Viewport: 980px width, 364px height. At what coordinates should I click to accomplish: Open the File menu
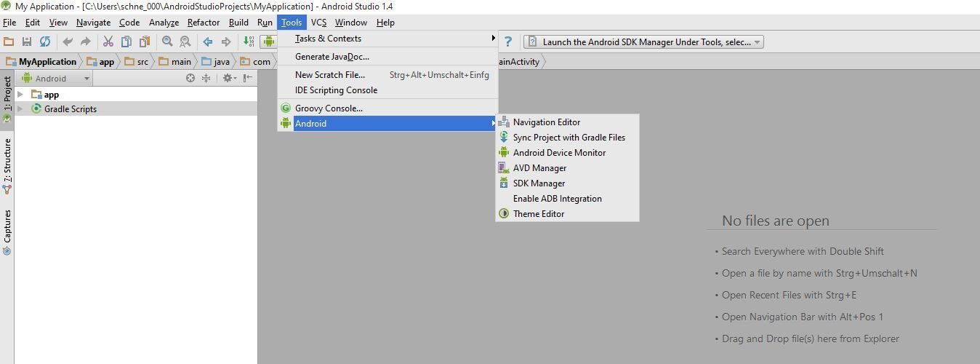[9, 23]
